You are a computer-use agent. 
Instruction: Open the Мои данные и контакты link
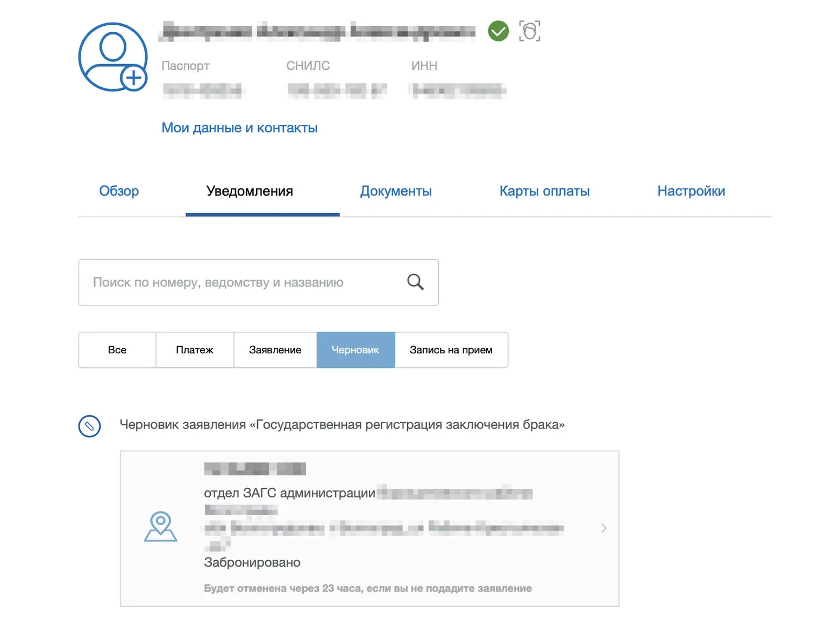(239, 128)
